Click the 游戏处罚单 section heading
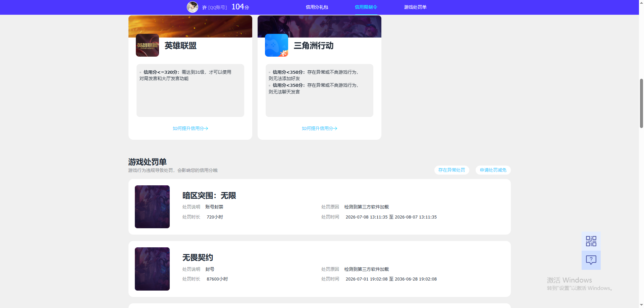The width and height of the screenshot is (644, 308). (147, 162)
